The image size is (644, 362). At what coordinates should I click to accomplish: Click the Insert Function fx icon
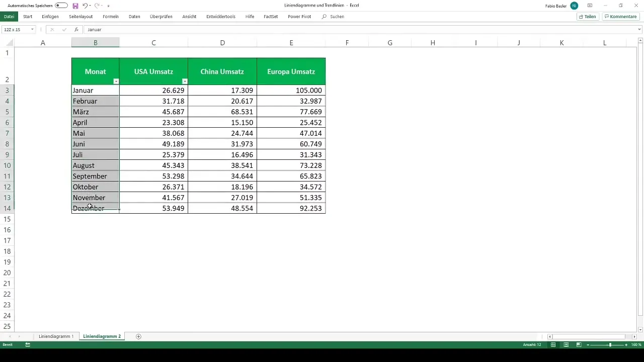tap(76, 30)
